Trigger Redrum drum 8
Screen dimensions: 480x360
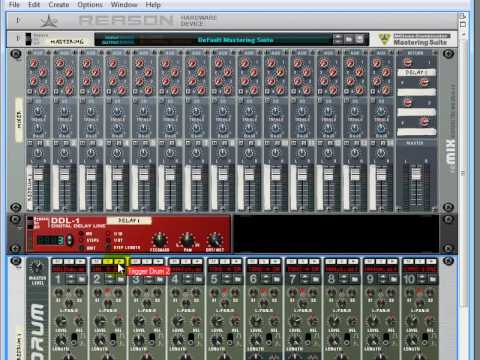pyautogui.click(x=353, y=261)
